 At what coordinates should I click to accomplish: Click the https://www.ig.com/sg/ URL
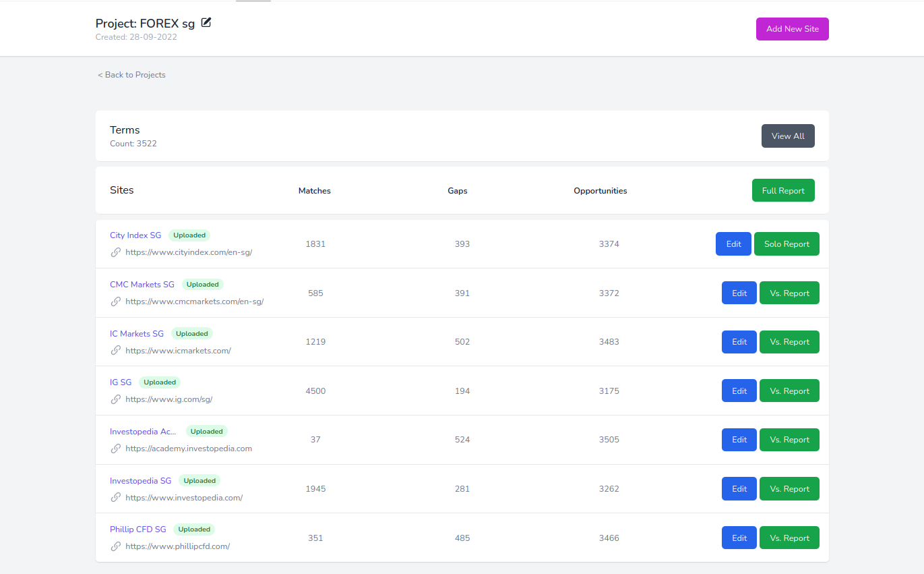coord(168,399)
